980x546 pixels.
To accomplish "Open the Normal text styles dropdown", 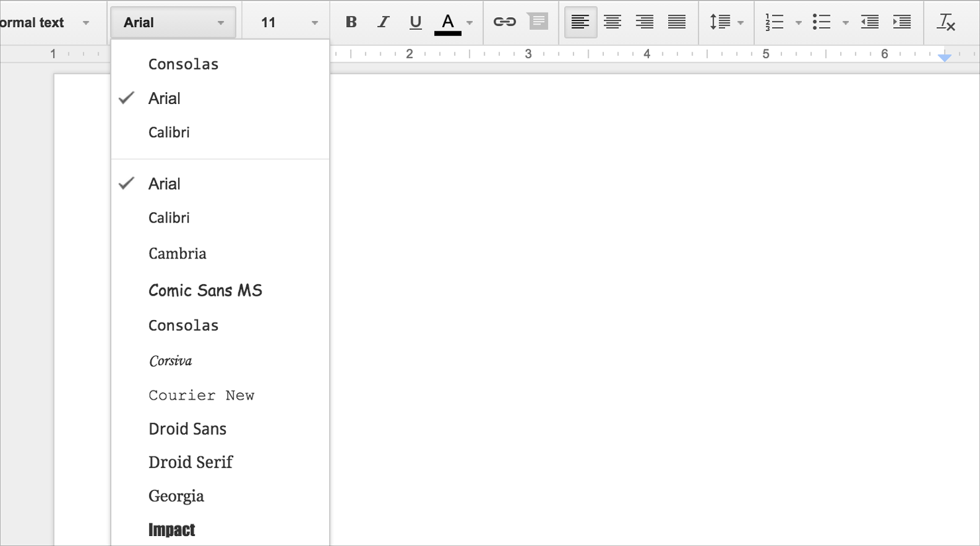I will click(x=46, y=22).
